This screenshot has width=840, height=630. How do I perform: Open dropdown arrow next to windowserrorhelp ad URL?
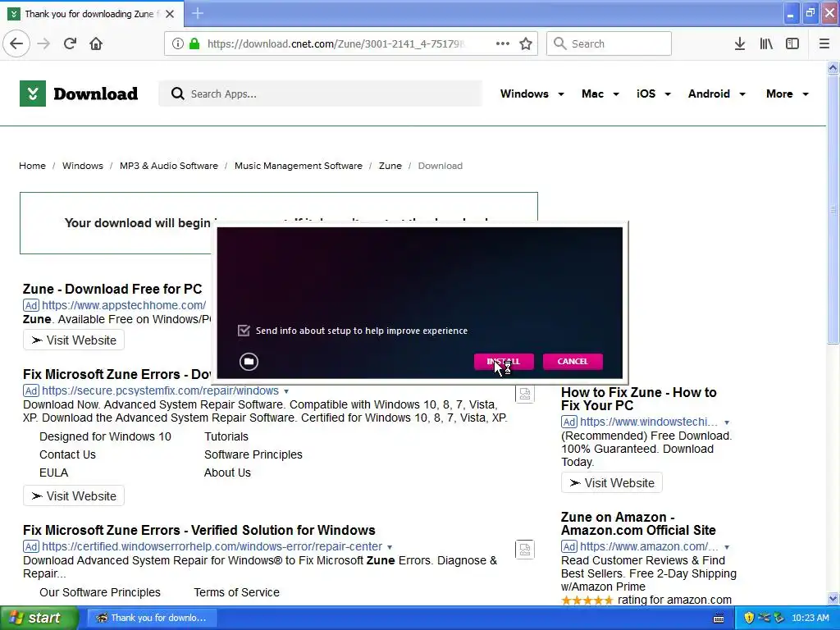pos(390,547)
